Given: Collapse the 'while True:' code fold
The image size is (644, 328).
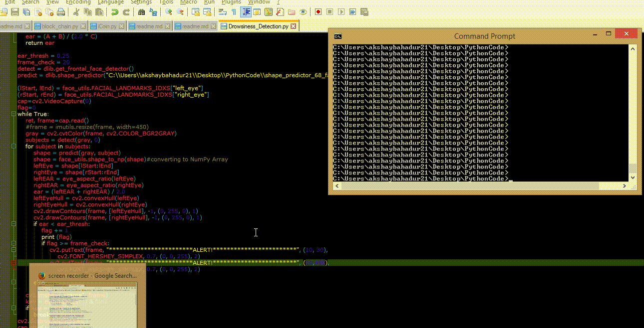Looking at the screenshot, I should 14,114.
